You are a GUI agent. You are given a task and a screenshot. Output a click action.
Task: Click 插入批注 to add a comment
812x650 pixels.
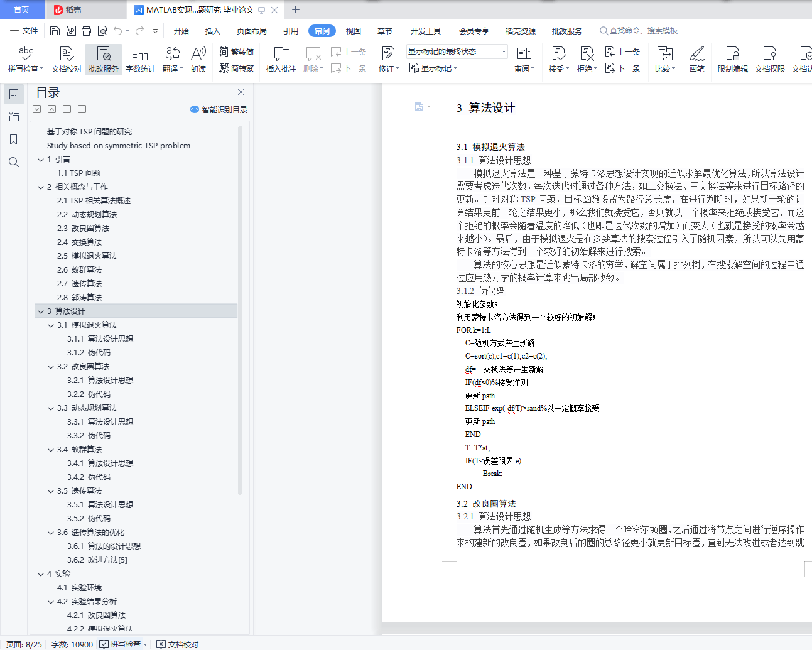[281, 60]
